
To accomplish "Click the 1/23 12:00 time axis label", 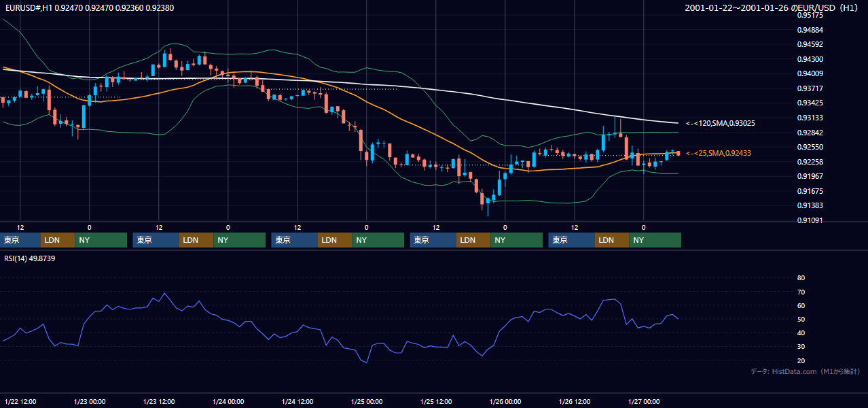I will click(159, 401).
